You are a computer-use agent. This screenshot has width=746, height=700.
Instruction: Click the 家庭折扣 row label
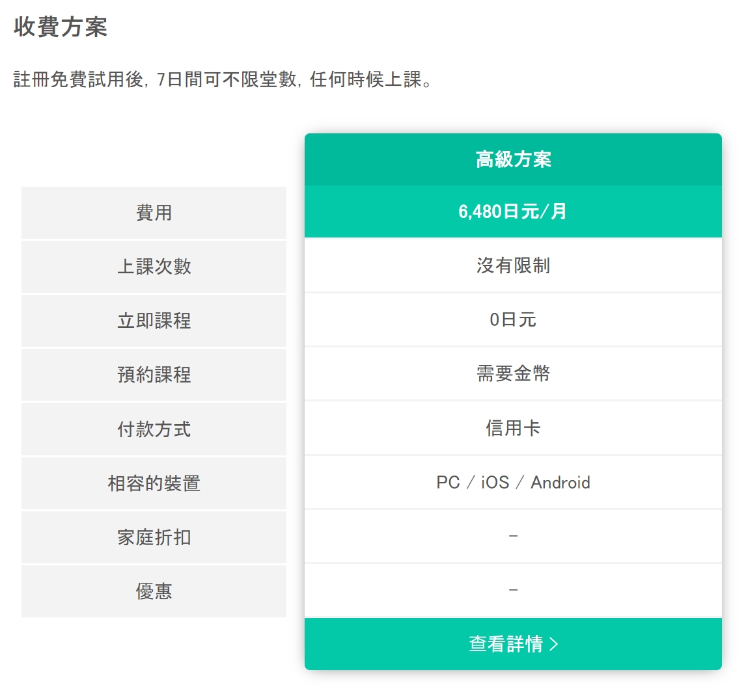click(x=154, y=537)
